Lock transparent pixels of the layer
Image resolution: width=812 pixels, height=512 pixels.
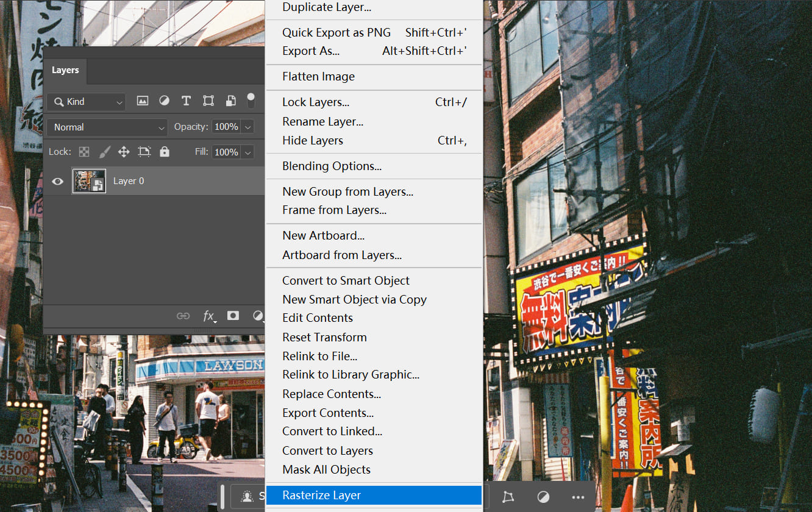pos(84,152)
